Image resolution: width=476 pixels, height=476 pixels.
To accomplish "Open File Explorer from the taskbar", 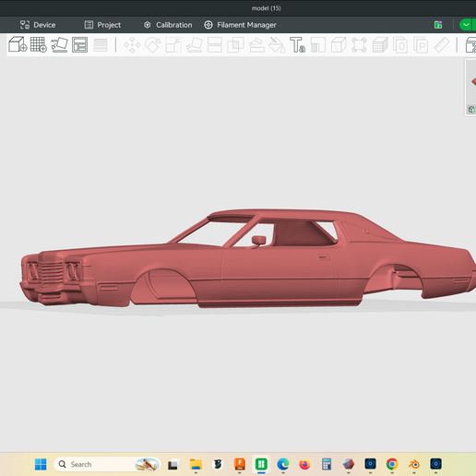I will tap(196, 464).
